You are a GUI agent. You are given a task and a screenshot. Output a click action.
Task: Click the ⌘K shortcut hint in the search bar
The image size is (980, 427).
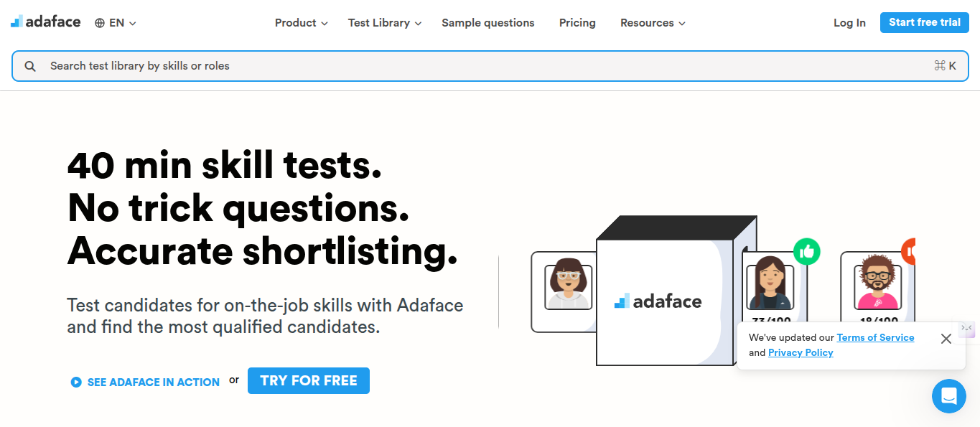945,66
